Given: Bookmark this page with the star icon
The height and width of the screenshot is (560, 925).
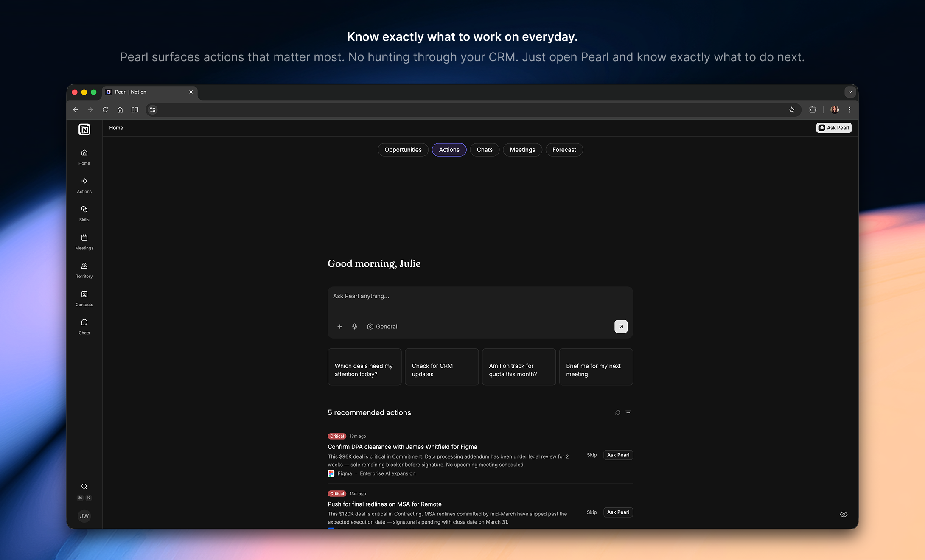Looking at the screenshot, I should (x=792, y=110).
